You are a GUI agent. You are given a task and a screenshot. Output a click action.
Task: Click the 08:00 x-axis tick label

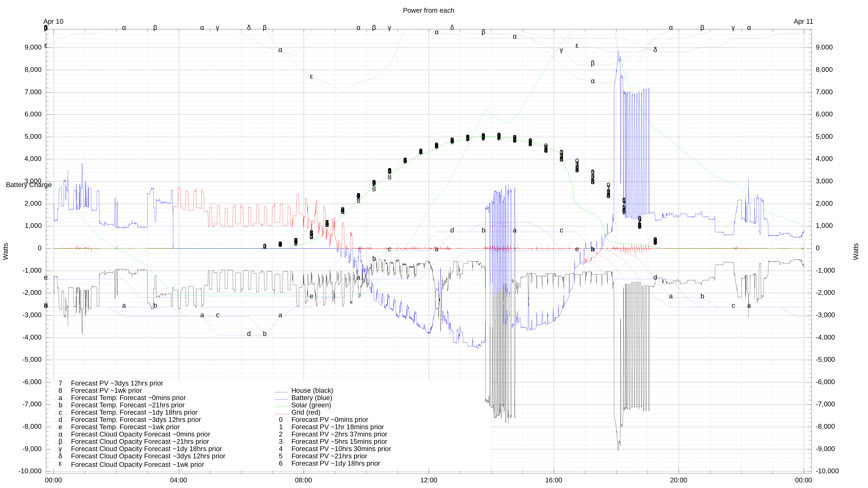pyautogui.click(x=303, y=481)
